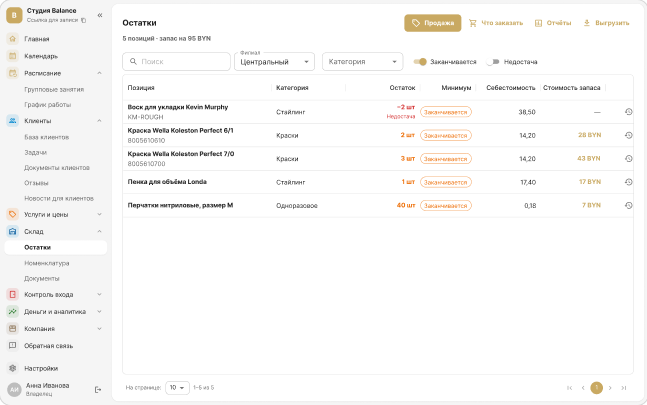This screenshot has height=405, width=647.
Task: Expand the Контроль входа chevron
Action: pyautogui.click(x=99, y=294)
